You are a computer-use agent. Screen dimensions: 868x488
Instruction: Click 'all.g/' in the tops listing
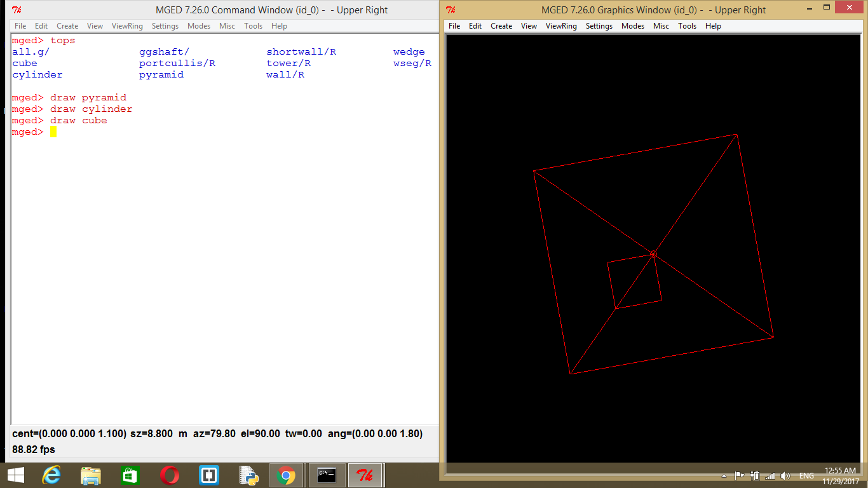[x=31, y=52]
